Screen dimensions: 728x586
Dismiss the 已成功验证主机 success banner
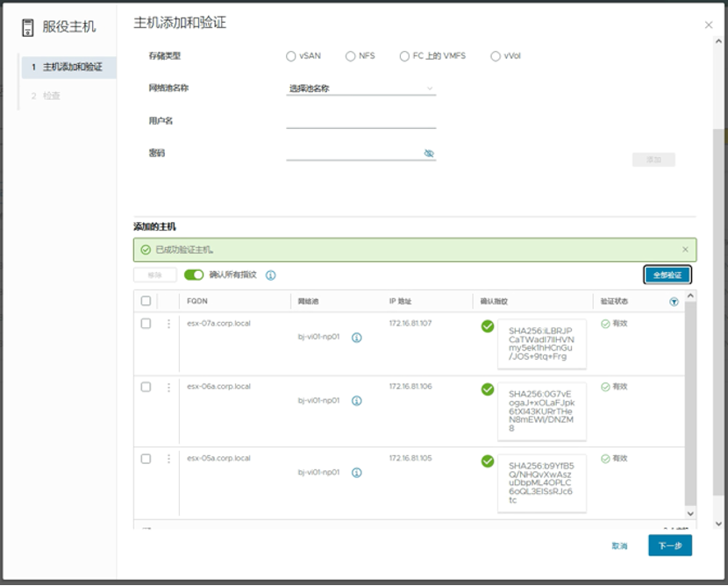point(685,249)
